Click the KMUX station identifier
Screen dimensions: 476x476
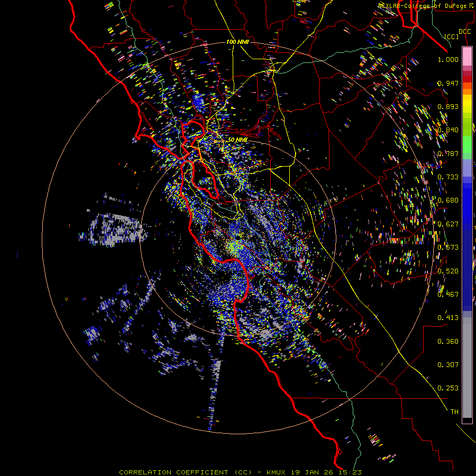coord(276,472)
